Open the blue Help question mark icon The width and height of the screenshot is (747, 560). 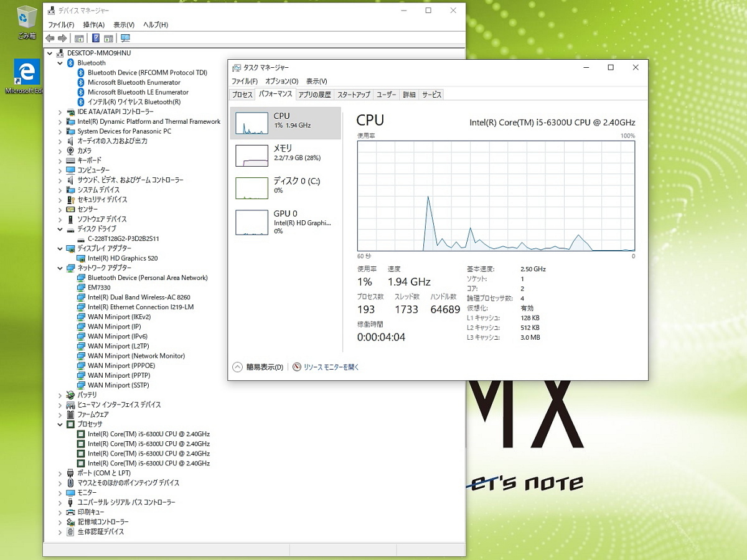(96, 39)
